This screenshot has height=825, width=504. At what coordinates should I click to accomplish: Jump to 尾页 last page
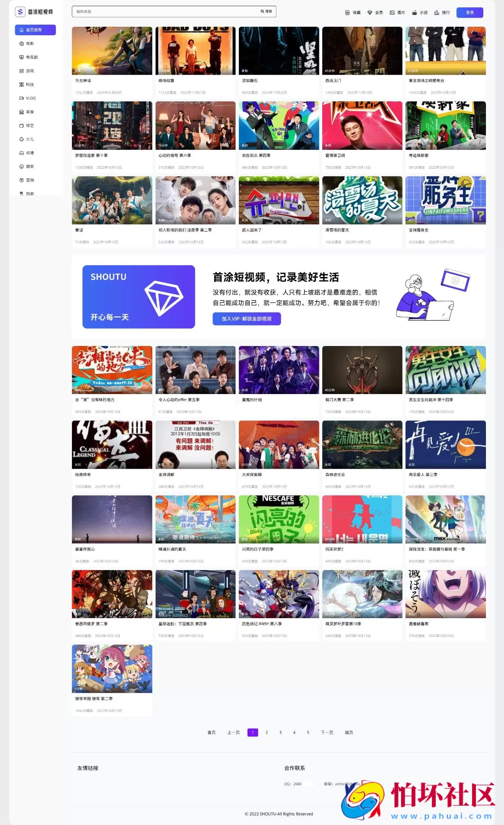tap(349, 732)
